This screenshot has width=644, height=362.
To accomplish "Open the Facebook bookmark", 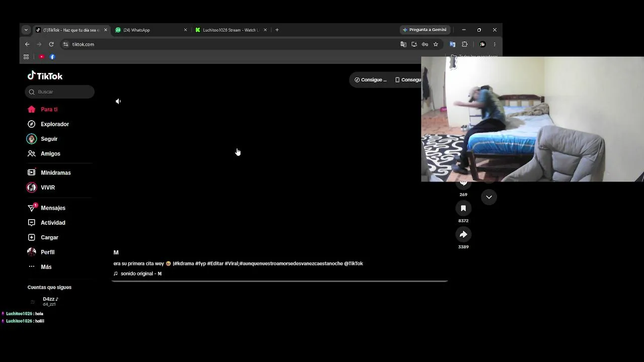I will coord(52,57).
